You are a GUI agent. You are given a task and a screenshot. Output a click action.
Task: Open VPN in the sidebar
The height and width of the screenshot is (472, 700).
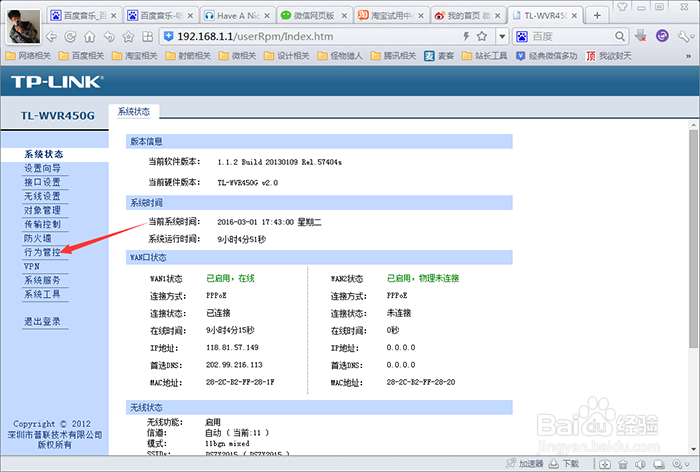32,266
